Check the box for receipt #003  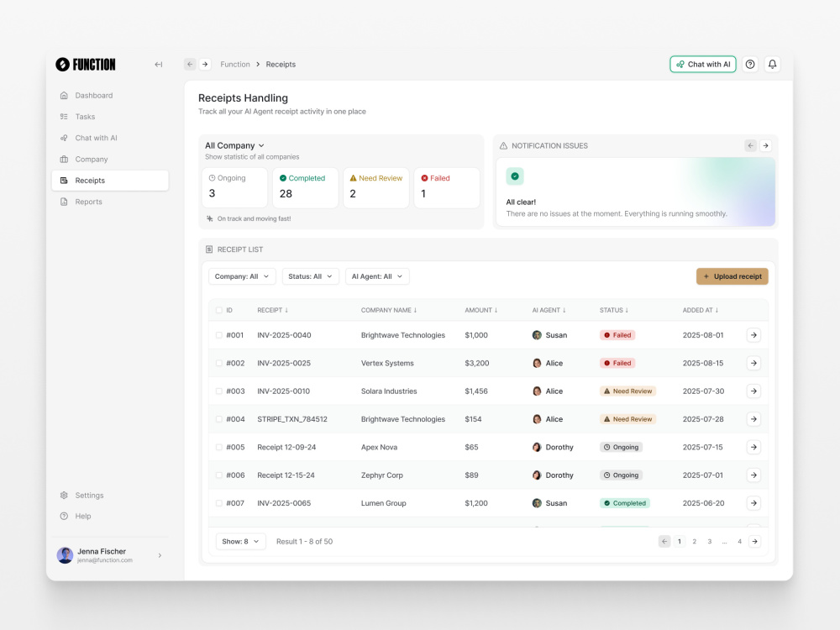[x=218, y=391]
